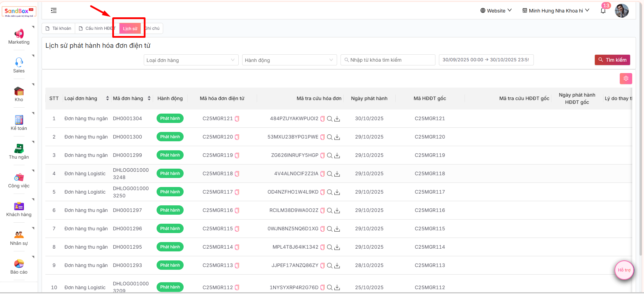View invoice for lookup code ZG626INRUFY5HGP

coord(330,155)
